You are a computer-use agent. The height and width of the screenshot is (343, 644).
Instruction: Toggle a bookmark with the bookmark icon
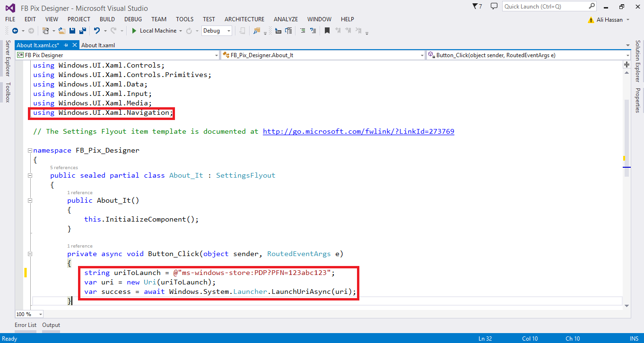coord(327,31)
